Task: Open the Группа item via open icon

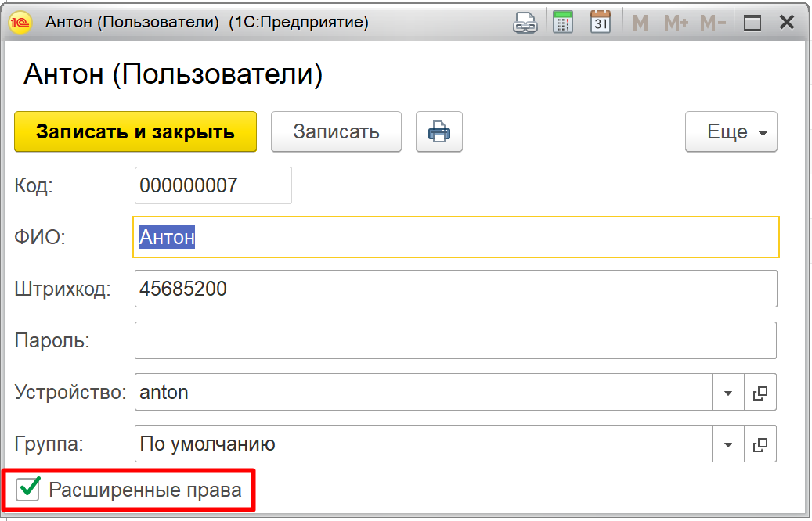Action: click(760, 444)
